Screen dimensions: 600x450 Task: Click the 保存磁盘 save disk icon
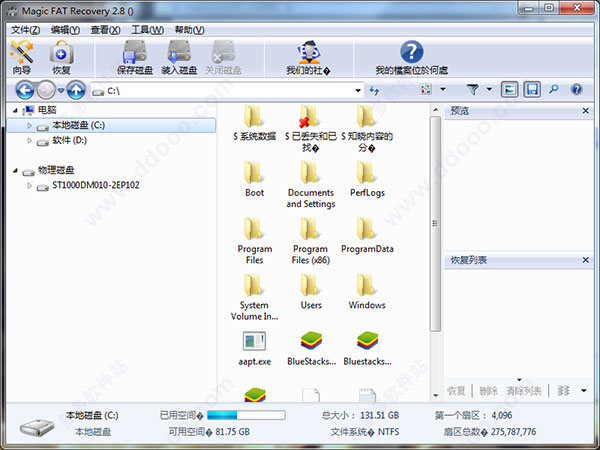135,57
